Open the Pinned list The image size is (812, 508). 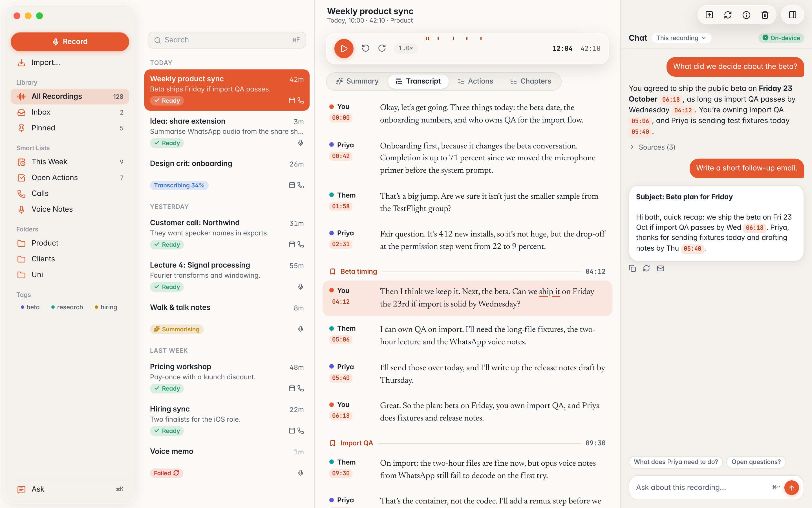coord(70,128)
